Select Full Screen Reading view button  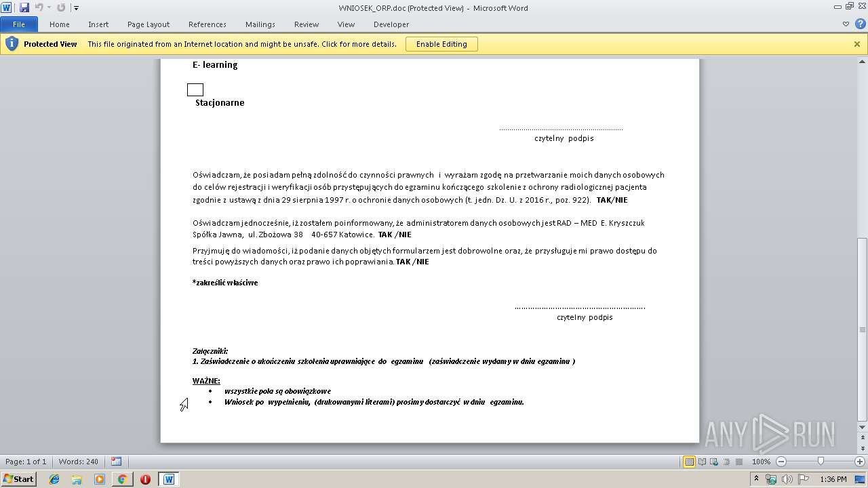pos(702,462)
